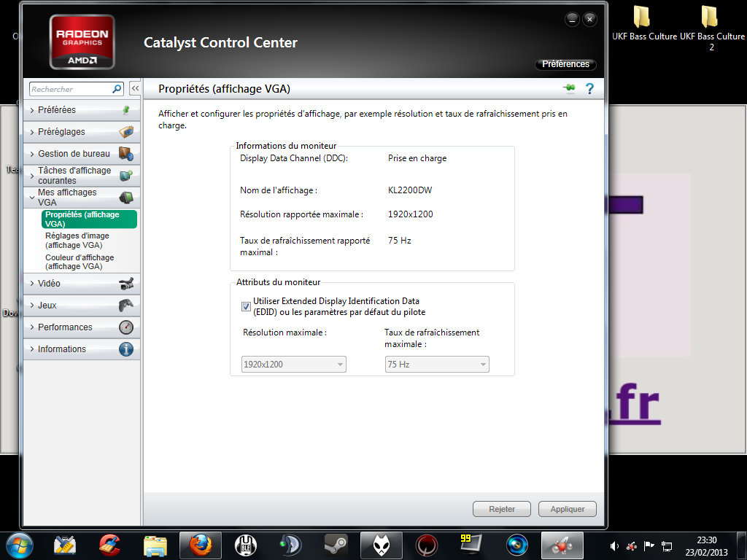
Task: Click the Performances gauge icon
Action: (x=126, y=327)
